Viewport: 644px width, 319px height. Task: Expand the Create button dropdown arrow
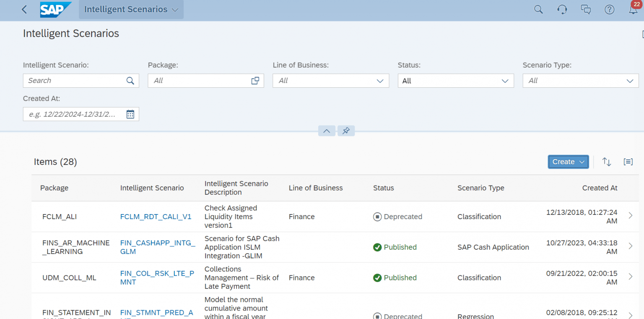(x=582, y=162)
